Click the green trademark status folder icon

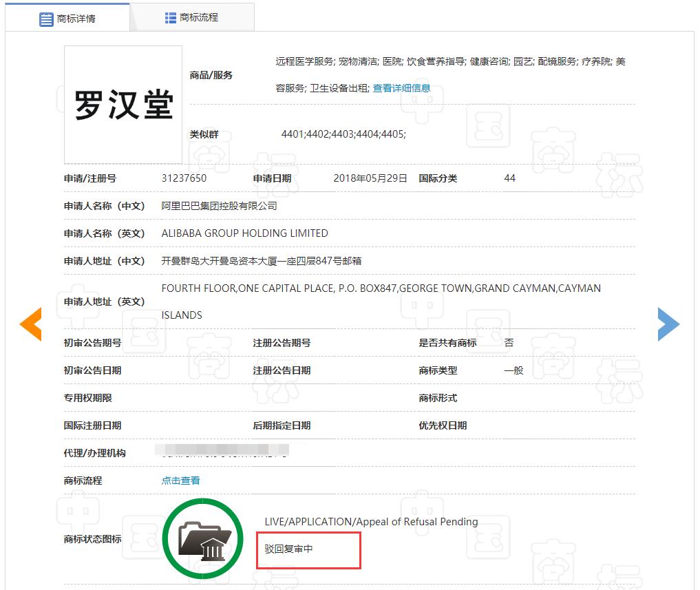pos(202,538)
